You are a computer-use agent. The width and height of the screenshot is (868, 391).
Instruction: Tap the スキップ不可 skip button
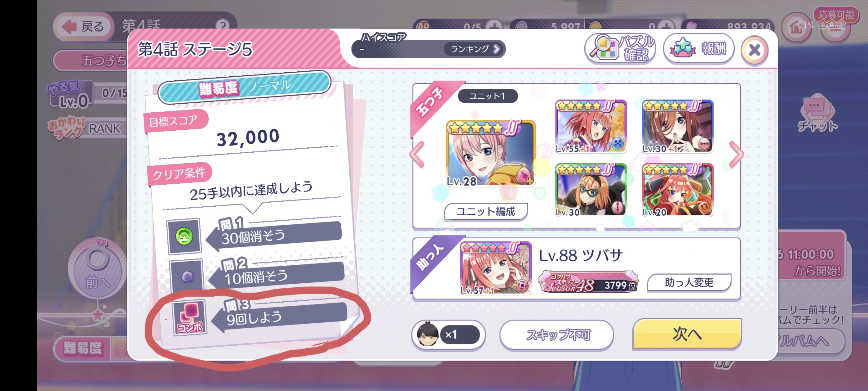coord(556,335)
